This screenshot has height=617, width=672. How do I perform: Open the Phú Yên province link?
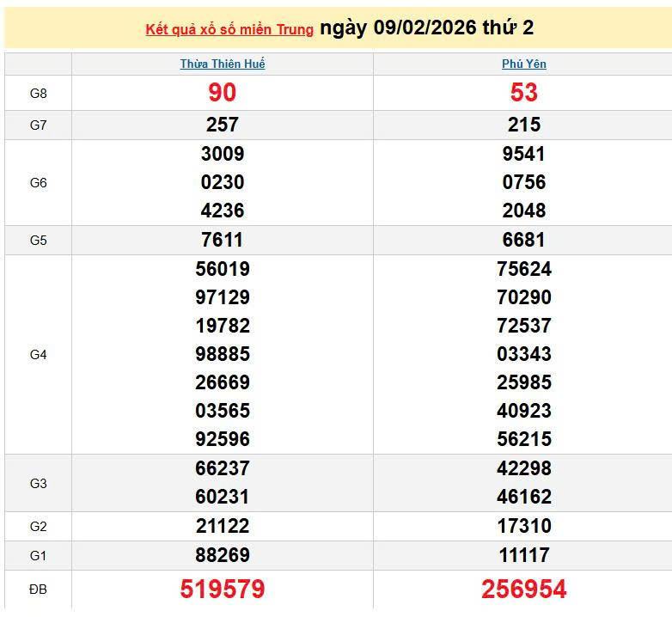(x=524, y=64)
